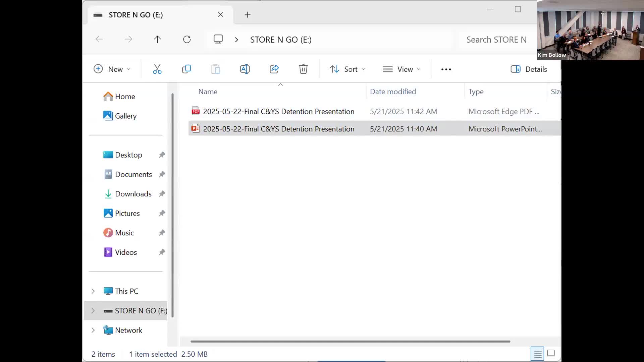Go up one folder level
This screenshot has width=644, height=362.
click(157, 40)
